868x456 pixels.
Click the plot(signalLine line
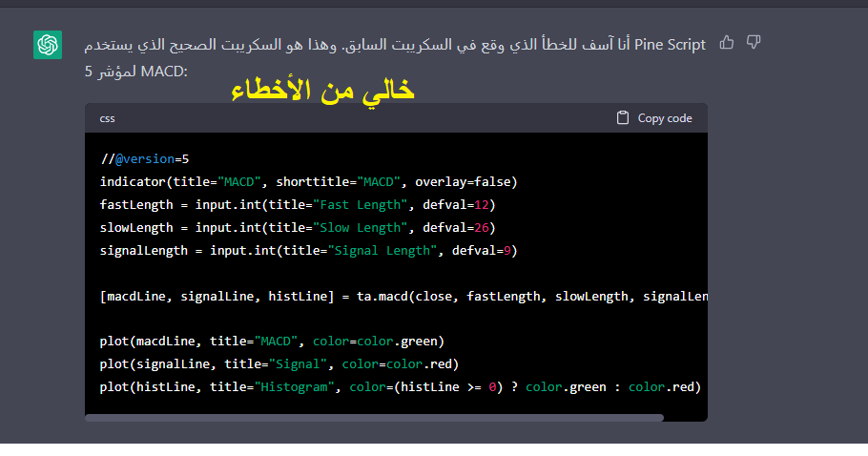(279, 364)
